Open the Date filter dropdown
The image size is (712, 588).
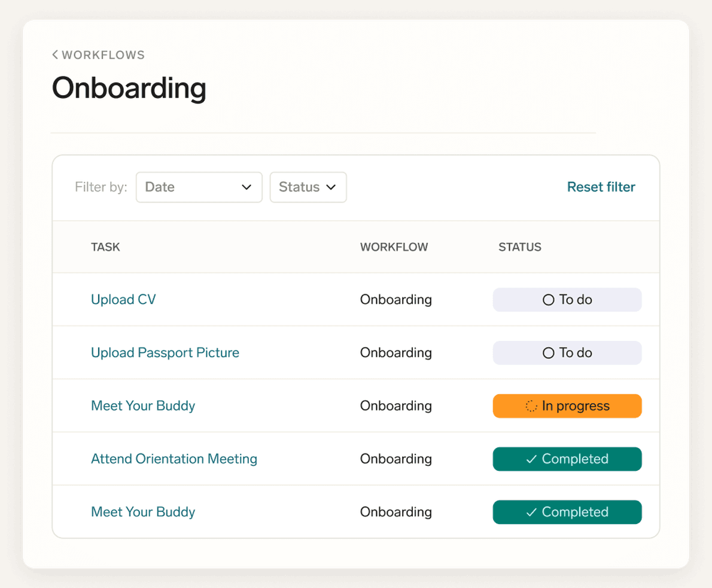click(199, 187)
